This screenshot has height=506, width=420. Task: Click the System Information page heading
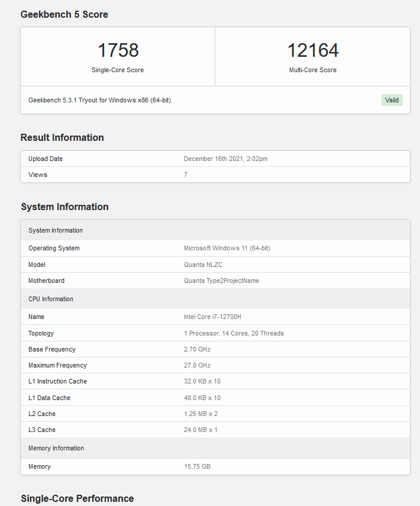pos(65,207)
